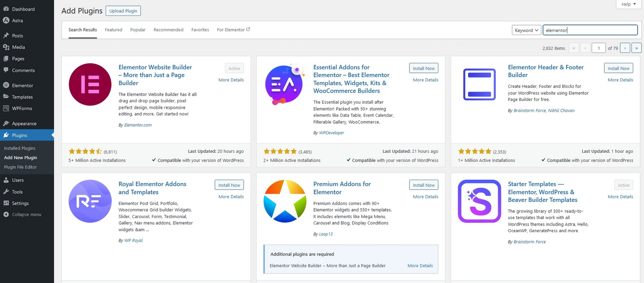Click the Media icon in sidebar
The height and width of the screenshot is (283, 644).
point(6,47)
